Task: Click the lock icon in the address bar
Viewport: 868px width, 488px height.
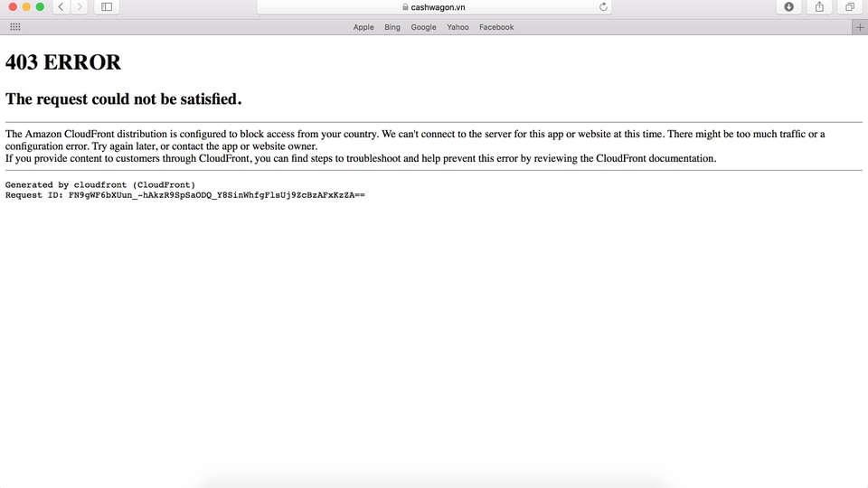Action: (x=405, y=7)
